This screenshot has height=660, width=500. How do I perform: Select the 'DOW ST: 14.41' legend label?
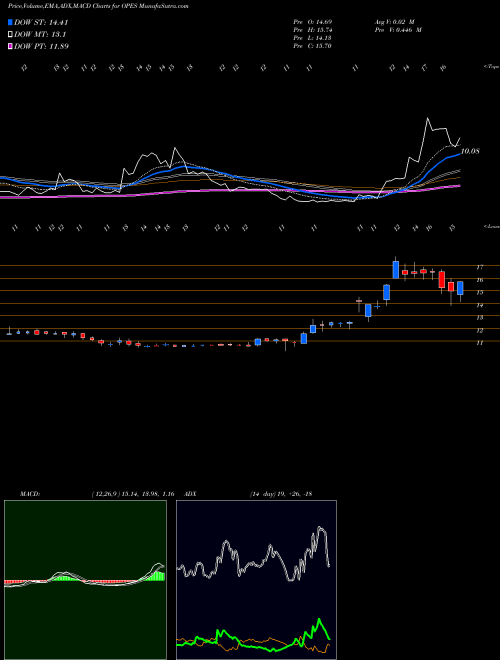41,22
